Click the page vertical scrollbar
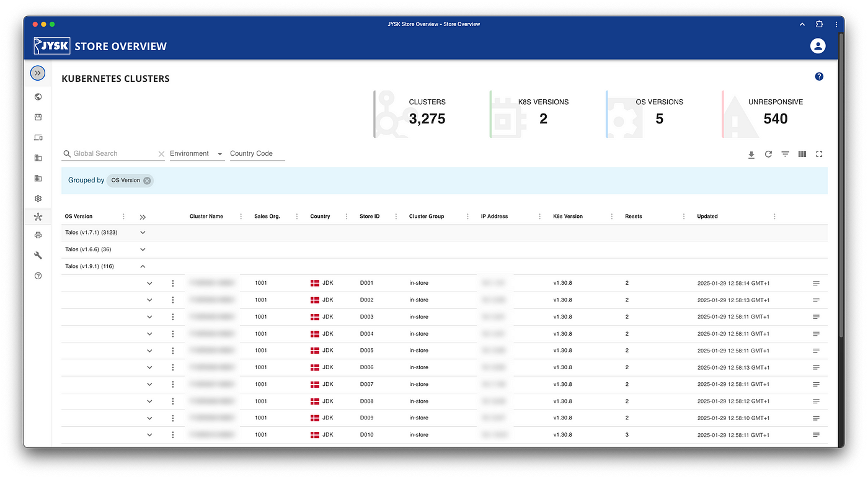The image size is (868, 479). pyautogui.click(x=841, y=186)
